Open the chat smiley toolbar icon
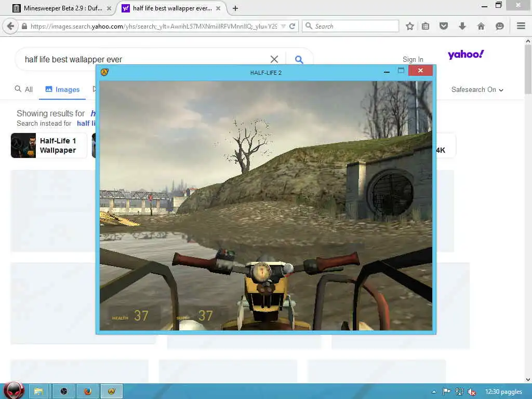 [499, 26]
